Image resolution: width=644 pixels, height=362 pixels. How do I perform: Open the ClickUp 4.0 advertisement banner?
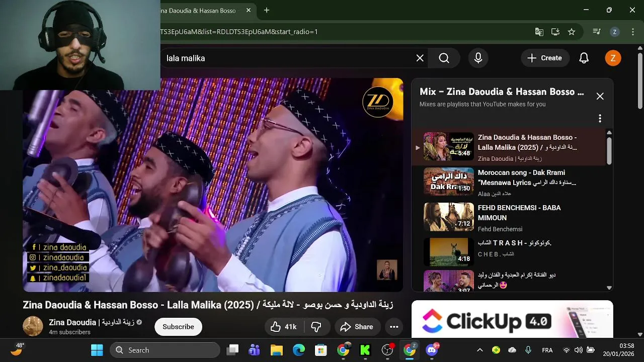pos(512,319)
